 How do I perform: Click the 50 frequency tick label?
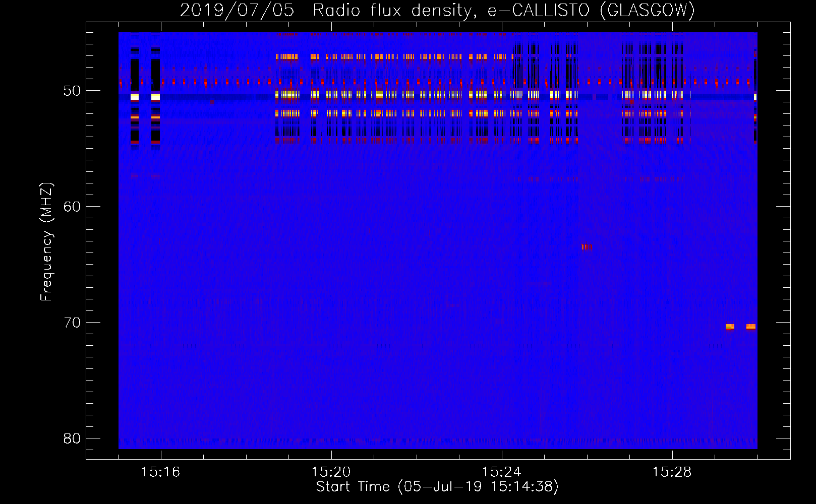(72, 91)
